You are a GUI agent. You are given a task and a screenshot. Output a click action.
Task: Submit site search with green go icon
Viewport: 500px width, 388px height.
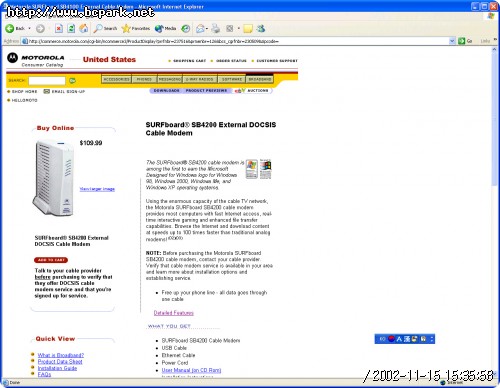(72, 80)
